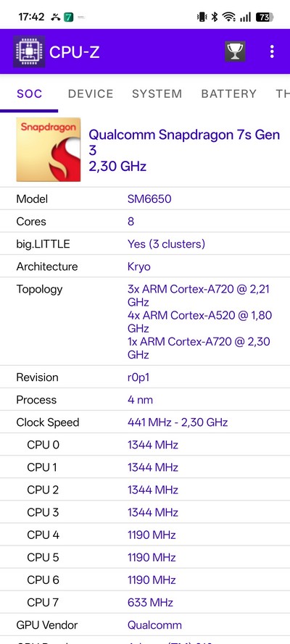Tap the Model SM6650 row

pos(145,199)
